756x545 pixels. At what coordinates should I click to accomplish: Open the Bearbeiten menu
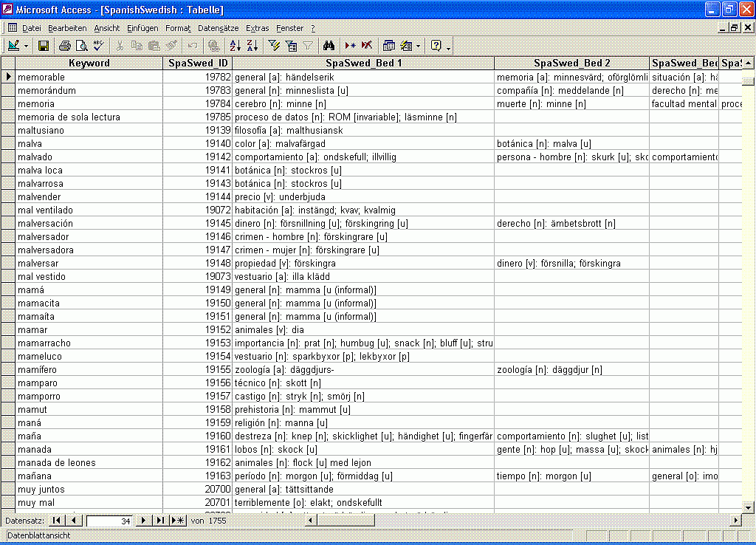67,28
